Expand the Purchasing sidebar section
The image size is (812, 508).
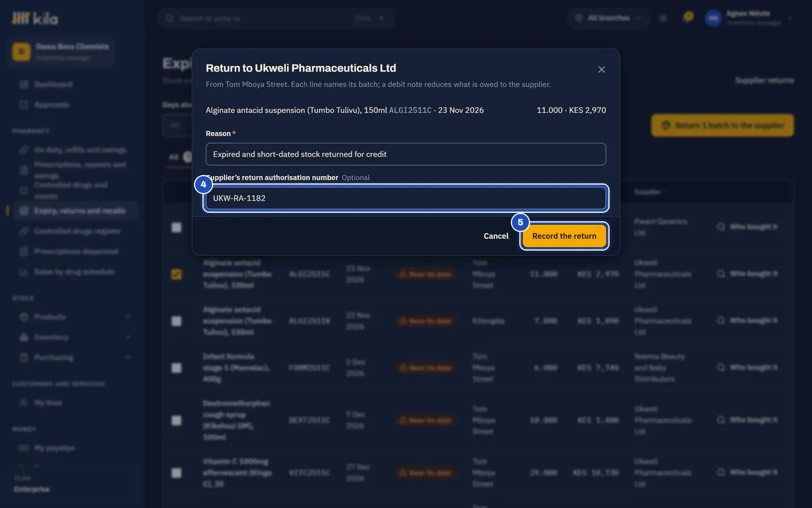coord(76,358)
